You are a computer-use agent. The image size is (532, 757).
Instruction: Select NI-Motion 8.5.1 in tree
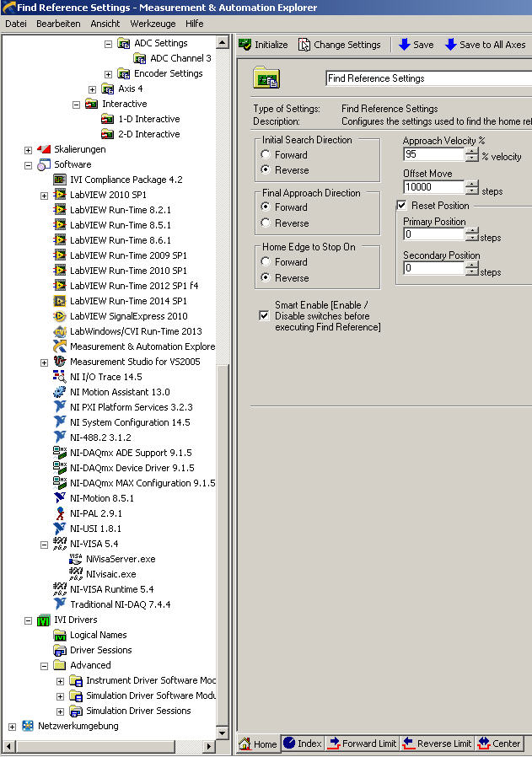(102, 498)
